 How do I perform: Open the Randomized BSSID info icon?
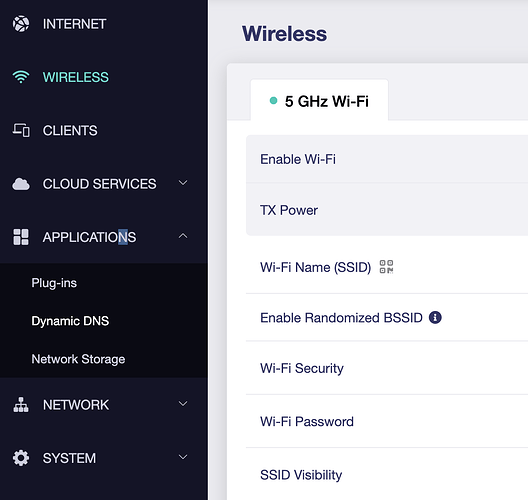click(x=435, y=318)
